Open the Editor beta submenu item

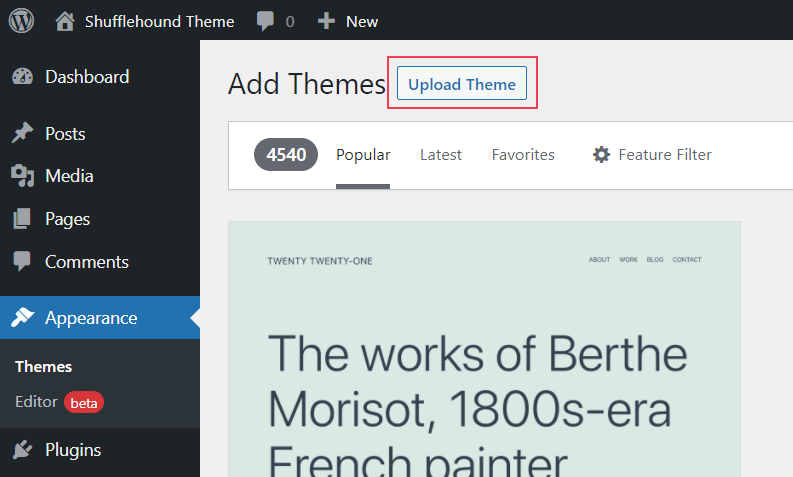59,402
